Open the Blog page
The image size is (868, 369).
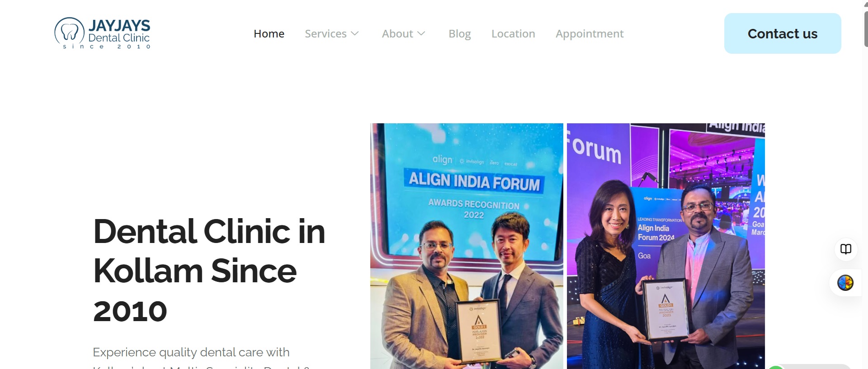pyautogui.click(x=460, y=34)
